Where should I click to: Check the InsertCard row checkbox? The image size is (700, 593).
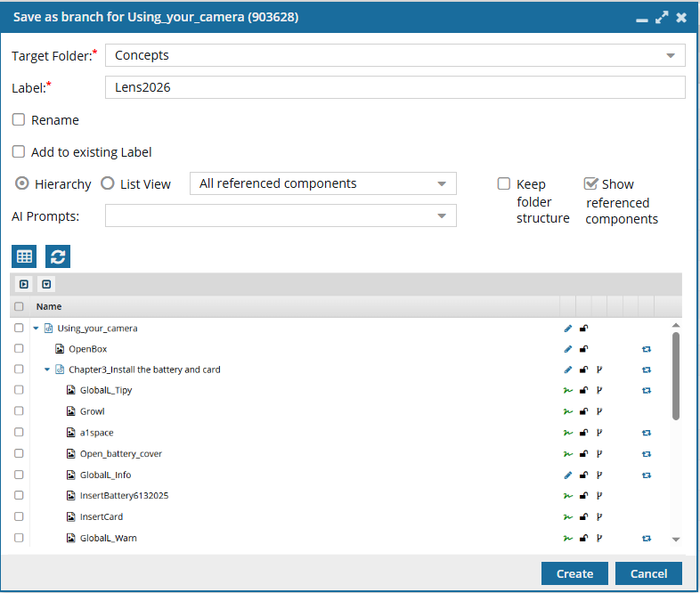tap(19, 516)
